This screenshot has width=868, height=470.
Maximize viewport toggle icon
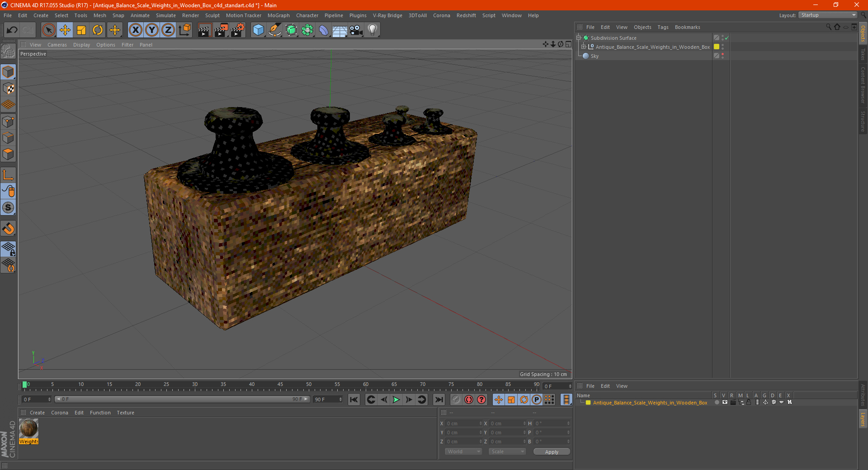568,44
